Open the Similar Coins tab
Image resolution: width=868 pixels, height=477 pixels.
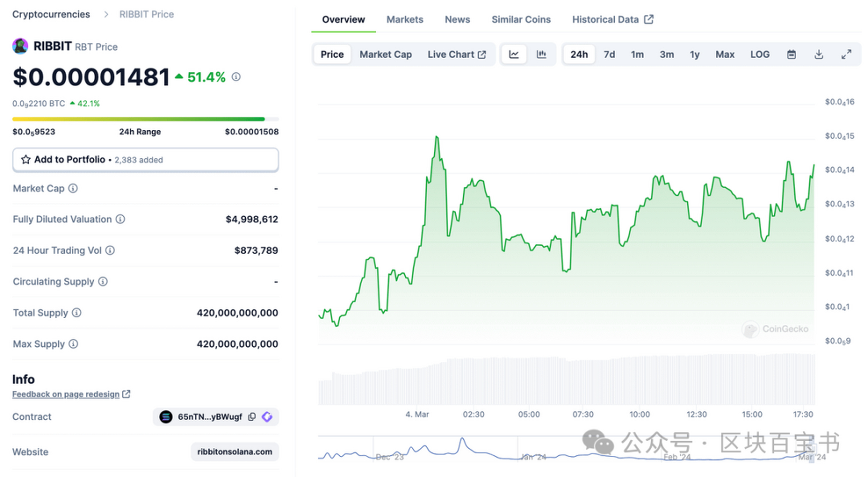point(521,19)
